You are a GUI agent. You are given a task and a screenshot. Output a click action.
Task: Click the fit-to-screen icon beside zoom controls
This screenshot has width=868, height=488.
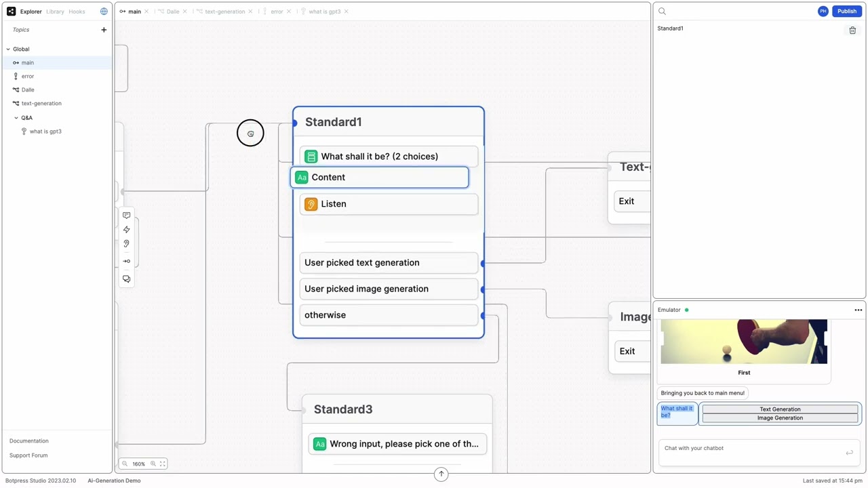click(163, 464)
